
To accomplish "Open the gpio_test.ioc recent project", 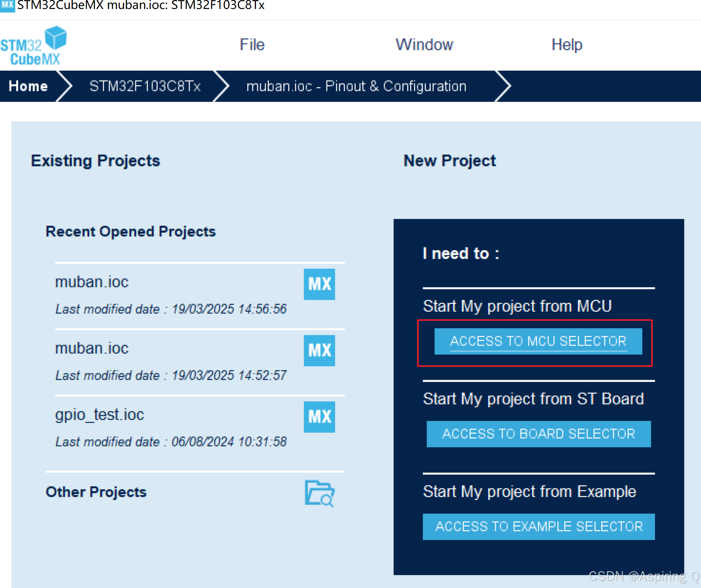I will tap(99, 415).
